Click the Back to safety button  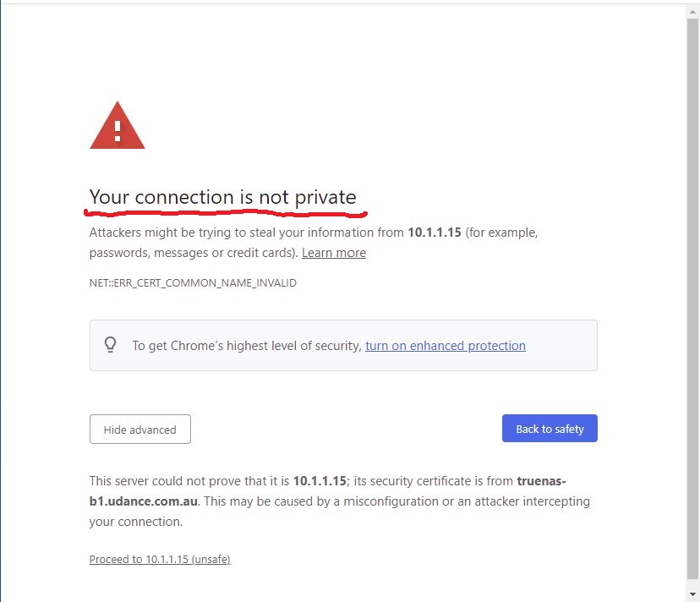pyautogui.click(x=550, y=429)
